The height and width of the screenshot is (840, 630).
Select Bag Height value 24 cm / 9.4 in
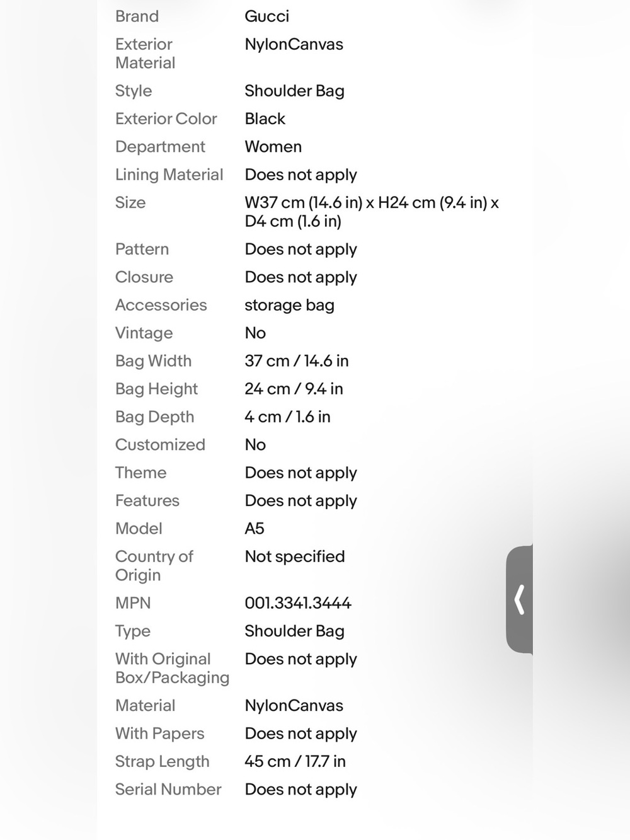[x=294, y=389]
